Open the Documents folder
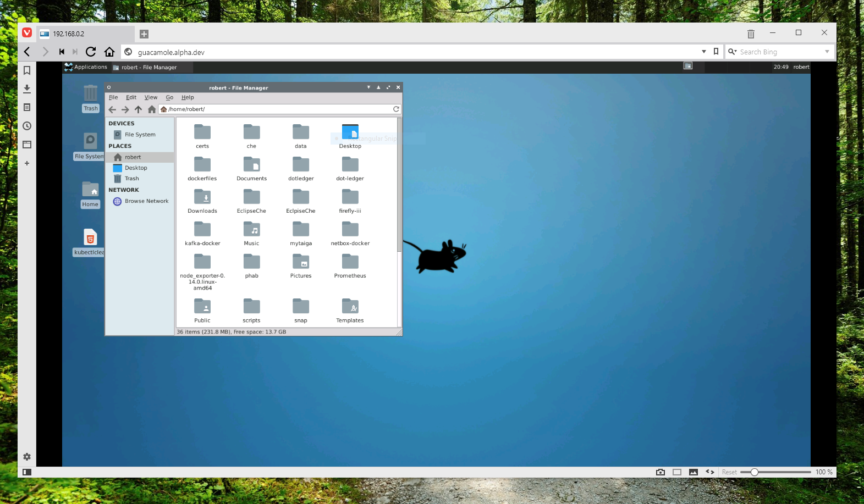Screen dimensions: 864x504 click(251, 168)
